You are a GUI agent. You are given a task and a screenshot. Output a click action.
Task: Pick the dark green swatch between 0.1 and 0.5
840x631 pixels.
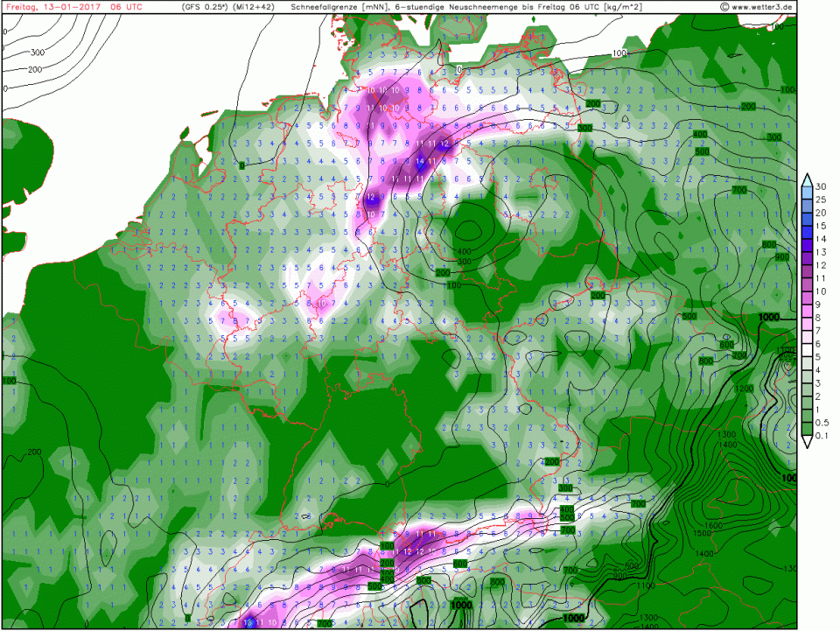click(805, 429)
